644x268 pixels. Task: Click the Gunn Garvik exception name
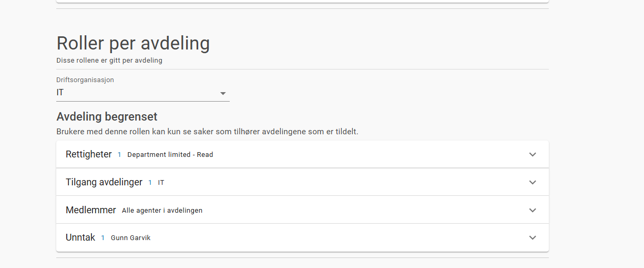pyautogui.click(x=130, y=238)
